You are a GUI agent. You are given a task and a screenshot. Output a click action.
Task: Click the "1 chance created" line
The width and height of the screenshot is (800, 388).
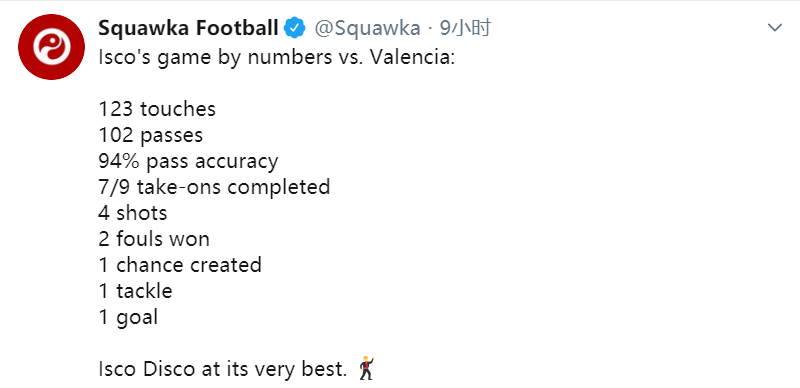[180, 265]
